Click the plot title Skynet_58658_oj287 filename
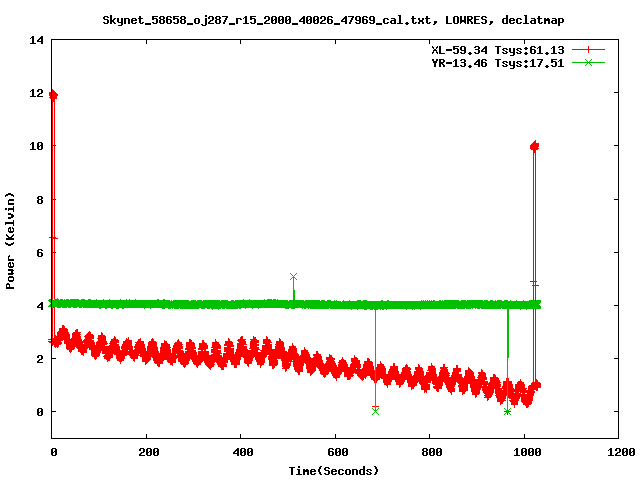Image resolution: width=640 pixels, height=480 pixels. pos(333,20)
